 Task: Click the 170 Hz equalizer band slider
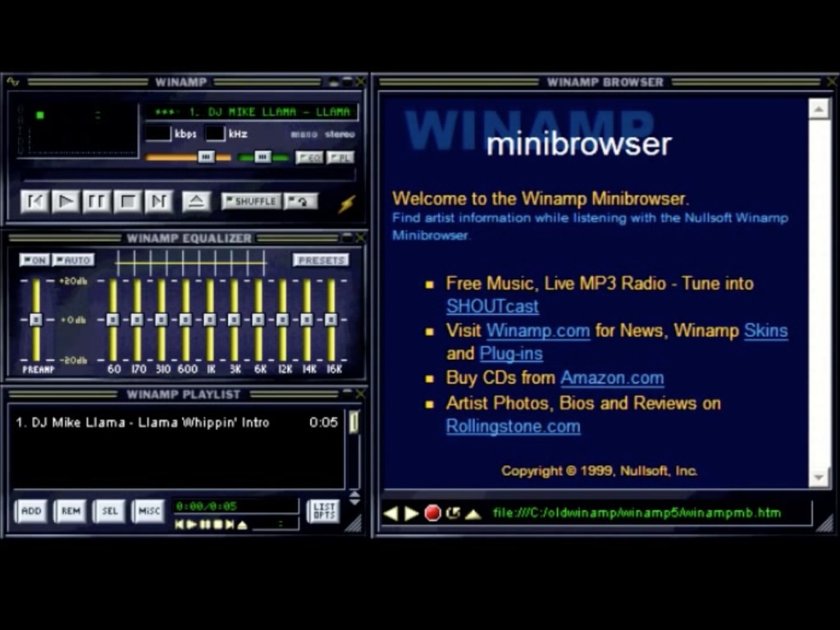click(137, 320)
